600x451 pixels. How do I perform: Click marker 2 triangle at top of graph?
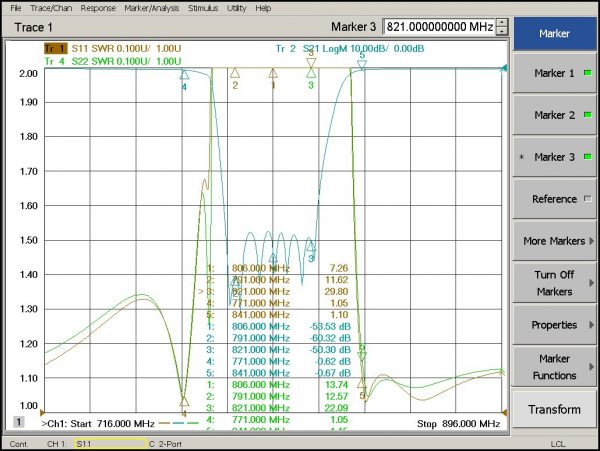tap(235, 73)
